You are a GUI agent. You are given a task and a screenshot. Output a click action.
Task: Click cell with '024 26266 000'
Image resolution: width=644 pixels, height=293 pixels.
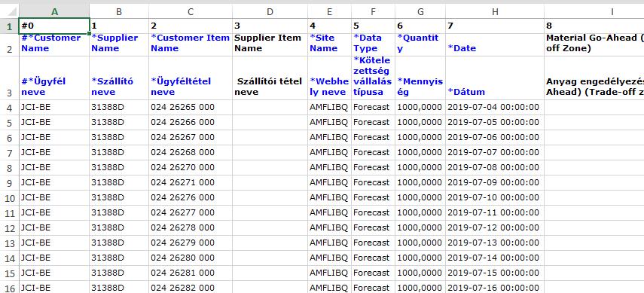click(x=191, y=123)
